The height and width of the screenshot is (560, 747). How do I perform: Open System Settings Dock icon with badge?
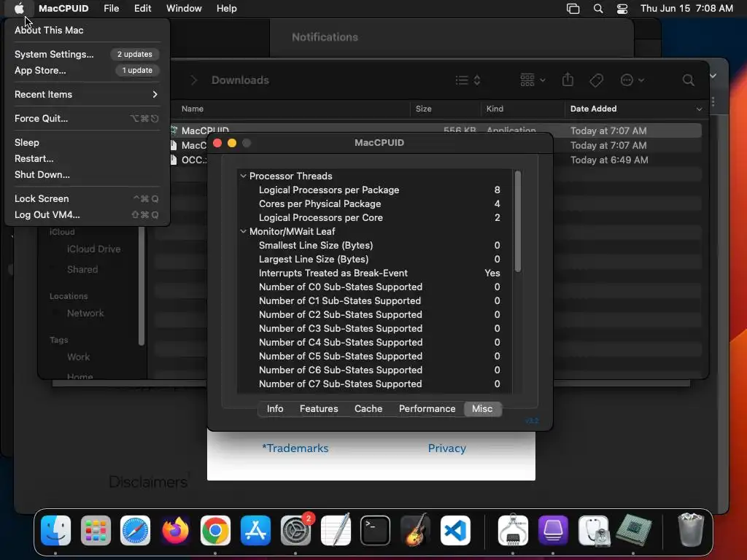point(295,530)
